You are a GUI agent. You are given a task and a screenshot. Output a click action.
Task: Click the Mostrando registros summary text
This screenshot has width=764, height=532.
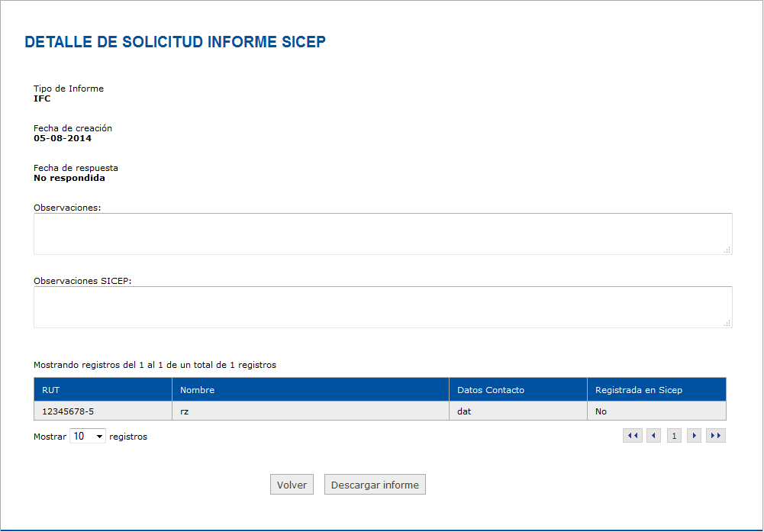point(155,365)
